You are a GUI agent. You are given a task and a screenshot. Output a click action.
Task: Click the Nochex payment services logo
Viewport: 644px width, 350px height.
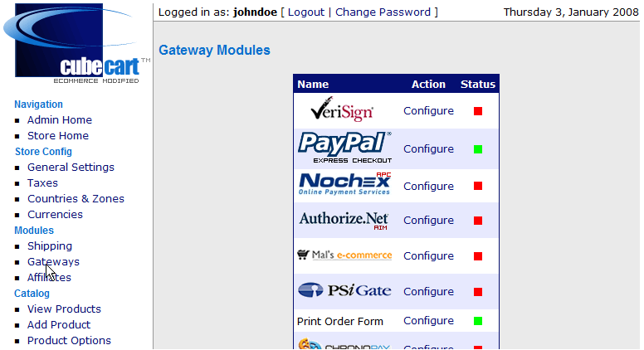[x=344, y=185]
